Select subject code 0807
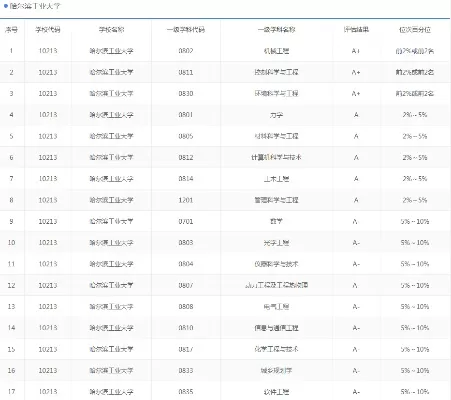The image size is (451, 400). (186, 286)
